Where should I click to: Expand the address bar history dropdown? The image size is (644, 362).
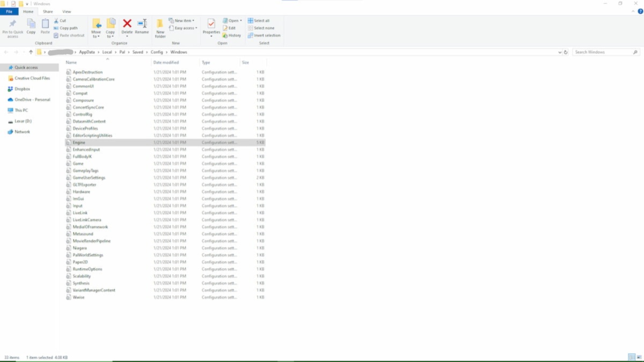click(x=560, y=53)
